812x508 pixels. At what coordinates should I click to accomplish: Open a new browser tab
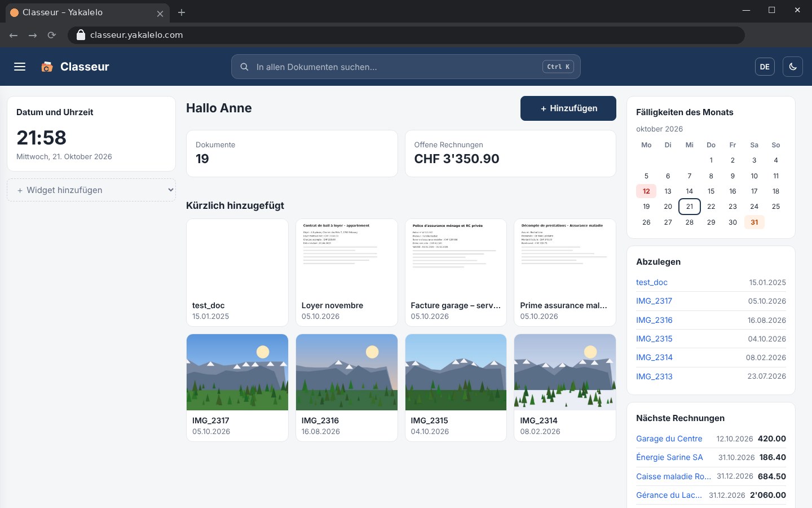click(x=182, y=12)
